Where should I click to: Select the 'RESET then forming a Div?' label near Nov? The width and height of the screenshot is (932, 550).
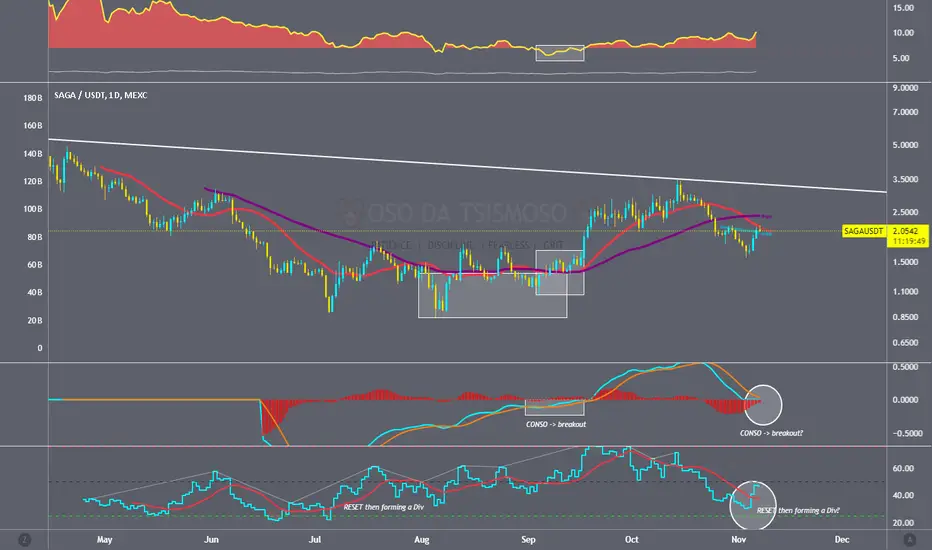pyautogui.click(x=798, y=511)
